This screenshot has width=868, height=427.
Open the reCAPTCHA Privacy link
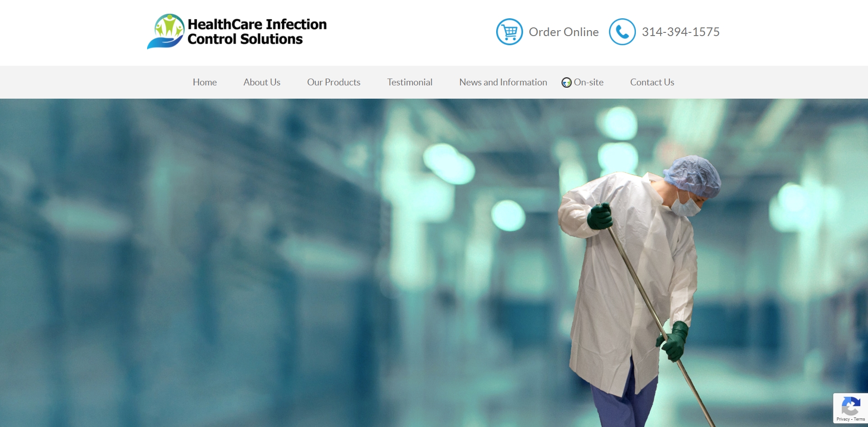click(x=843, y=419)
